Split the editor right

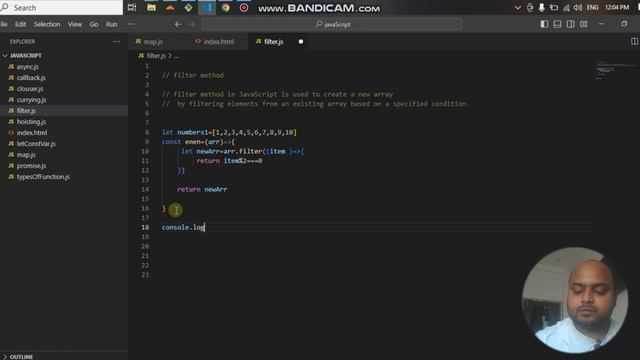634,42
